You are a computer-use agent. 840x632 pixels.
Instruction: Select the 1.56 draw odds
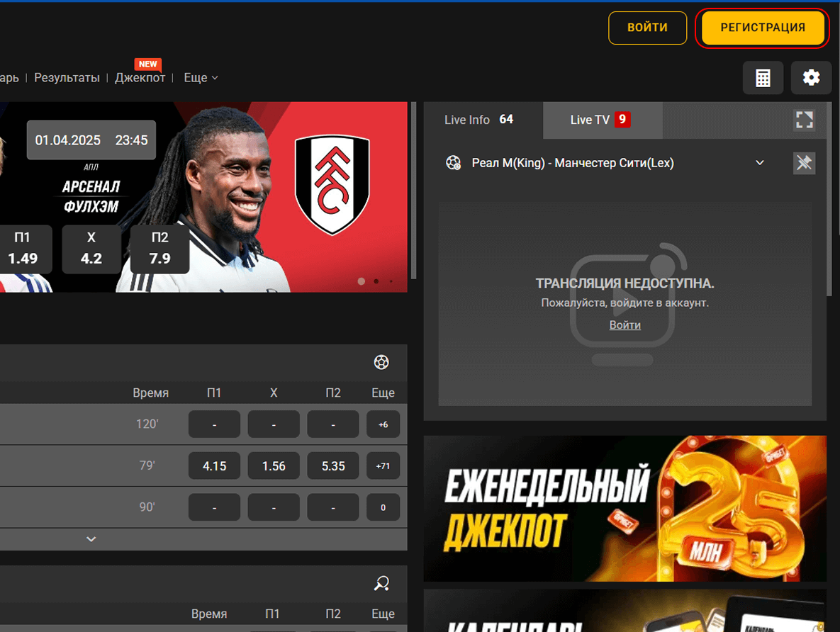274,466
